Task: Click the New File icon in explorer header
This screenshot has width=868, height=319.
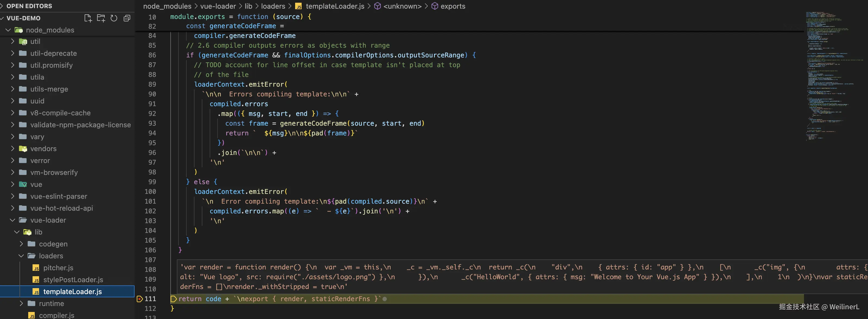Action: pos(88,18)
